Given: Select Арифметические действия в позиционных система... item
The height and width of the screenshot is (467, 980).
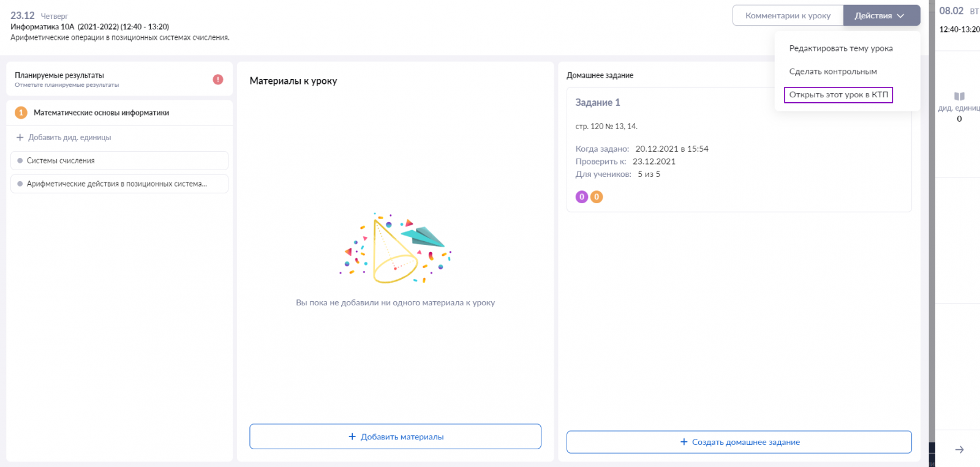Looking at the screenshot, I should 119,184.
